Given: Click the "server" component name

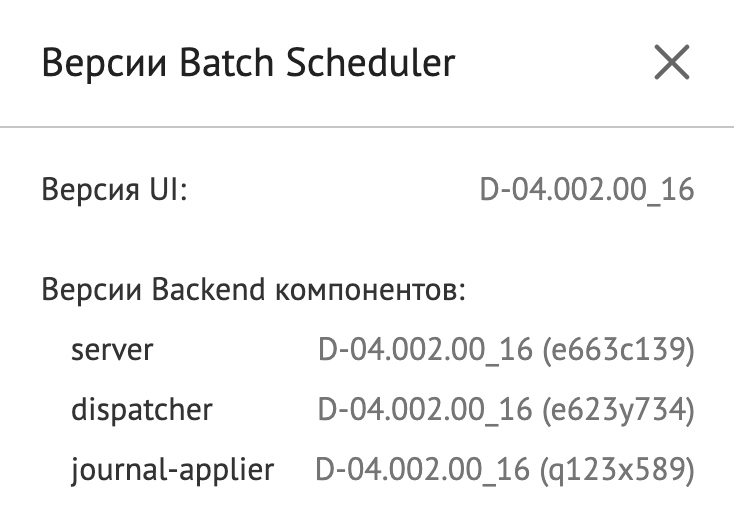Looking at the screenshot, I should (112, 350).
